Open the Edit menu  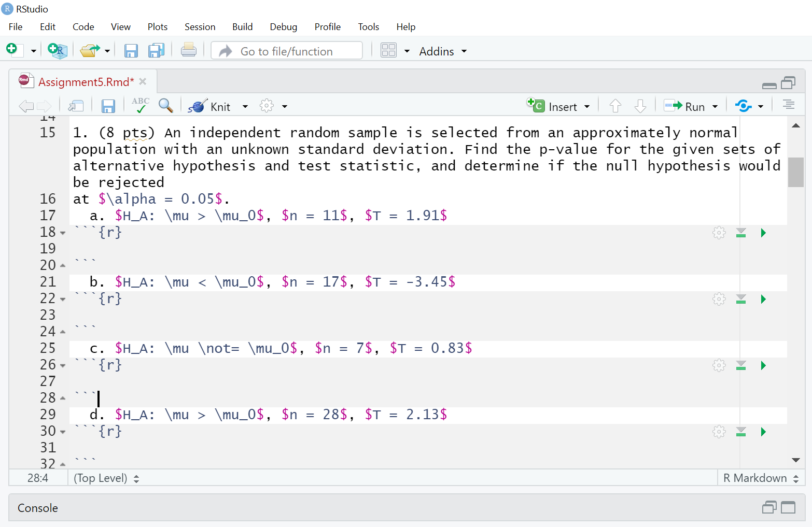point(48,27)
